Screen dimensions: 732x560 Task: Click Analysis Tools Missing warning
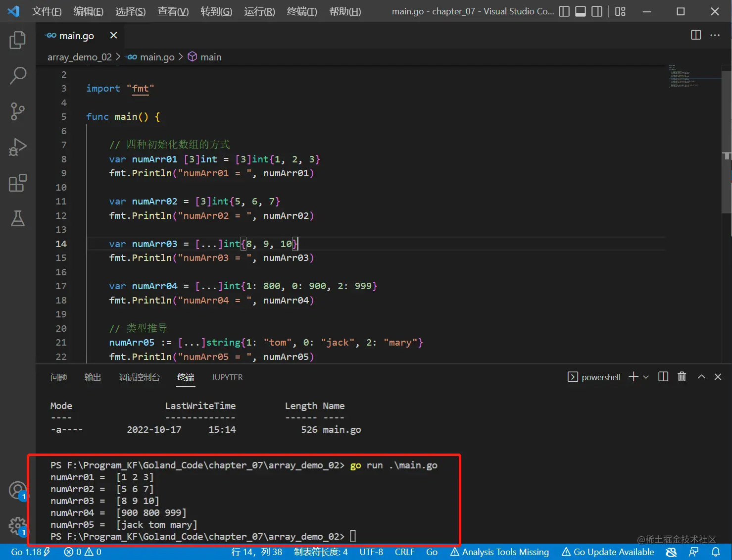500,552
